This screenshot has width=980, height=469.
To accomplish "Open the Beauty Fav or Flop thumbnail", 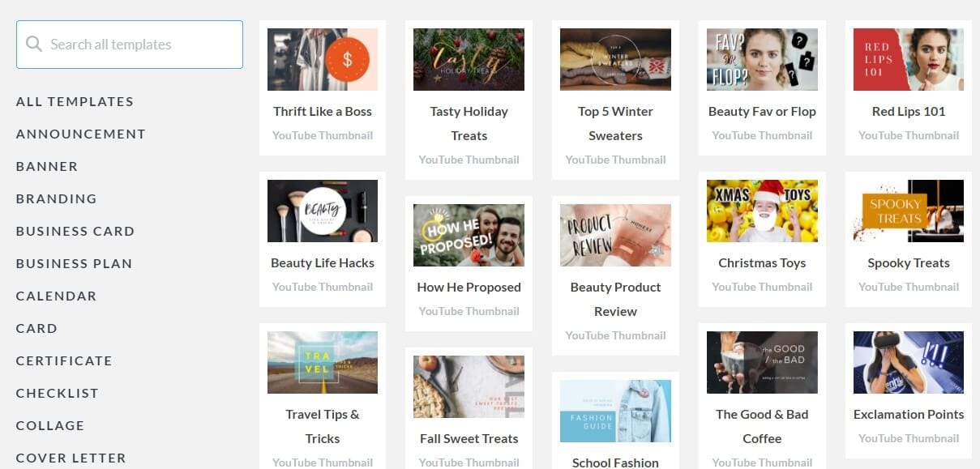I will [762, 59].
